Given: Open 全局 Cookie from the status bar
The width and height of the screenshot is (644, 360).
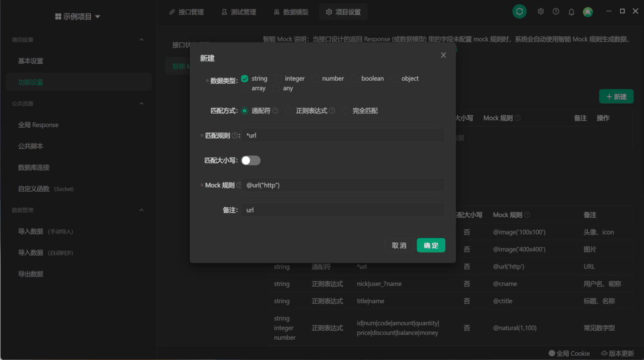Looking at the screenshot, I should pyautogui.click(x=568, y=353).
